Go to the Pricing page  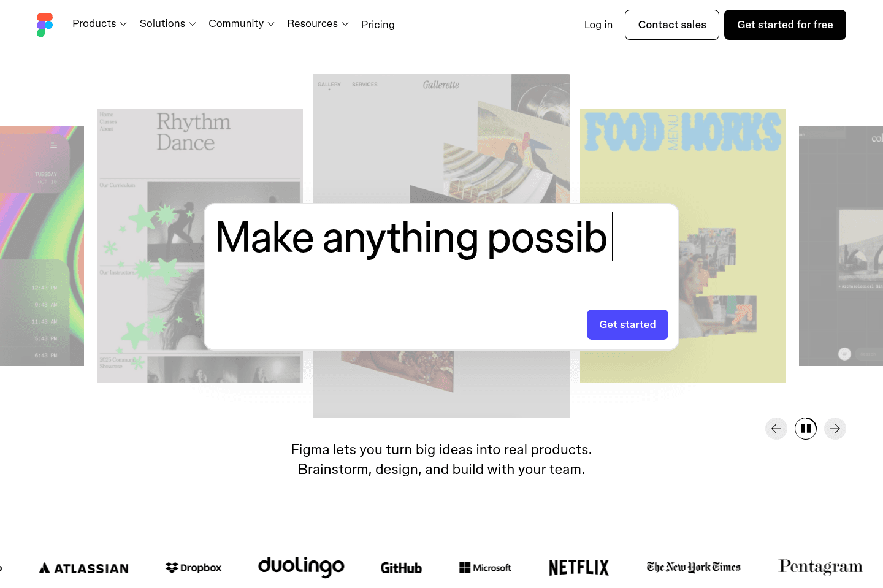coord(378,25)
